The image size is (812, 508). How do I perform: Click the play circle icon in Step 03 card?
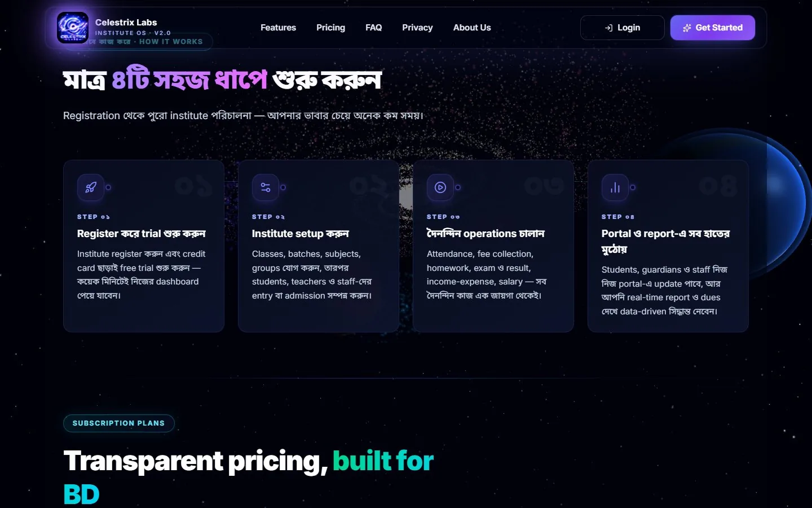point(440,187)
